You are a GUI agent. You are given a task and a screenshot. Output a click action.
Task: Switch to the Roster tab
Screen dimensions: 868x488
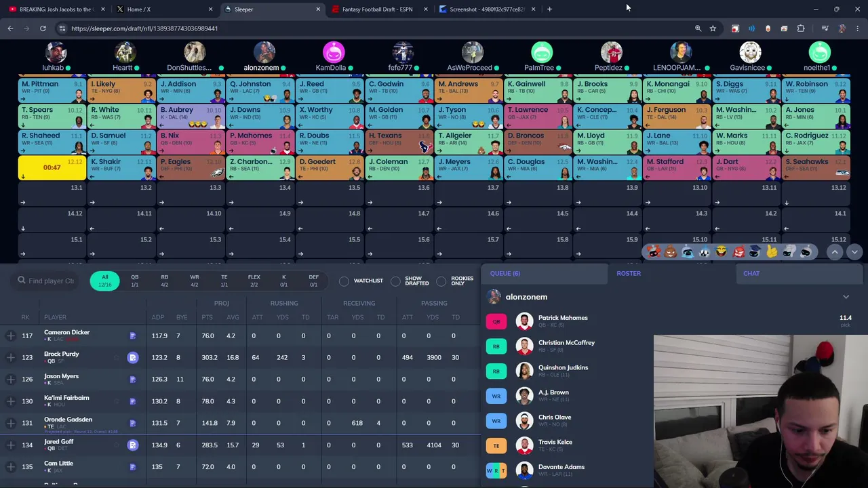tap(629, 273)
